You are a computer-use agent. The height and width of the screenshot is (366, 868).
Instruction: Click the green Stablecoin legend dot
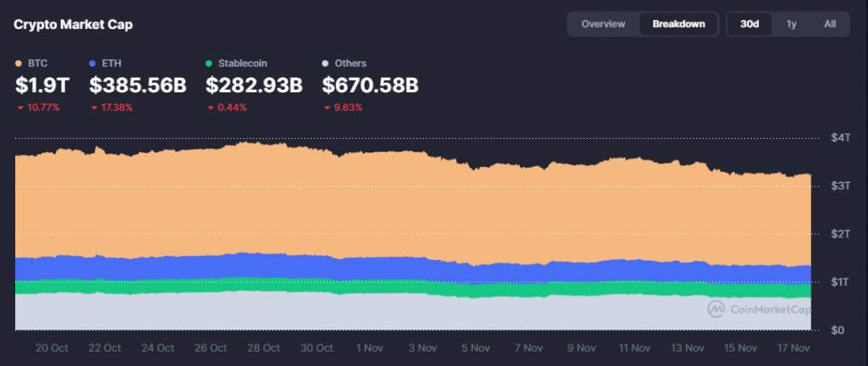tap(209, 64)
